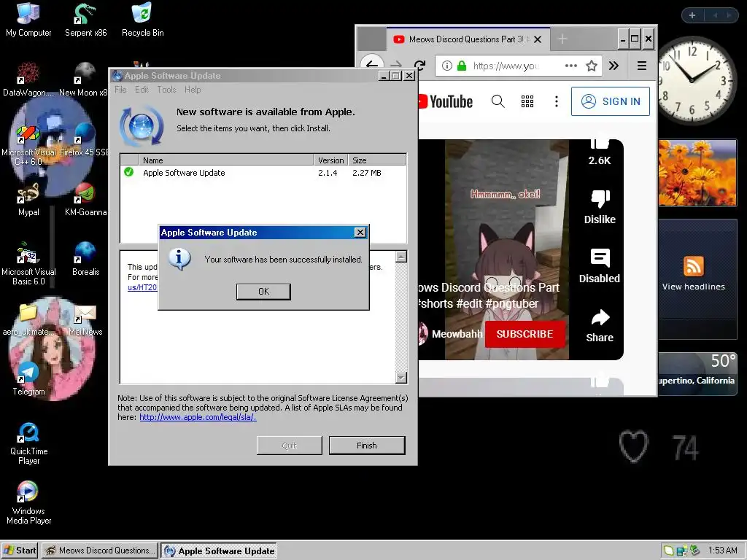Open the My Computer desktop icon
747x560 pixels.
point(28,20)
